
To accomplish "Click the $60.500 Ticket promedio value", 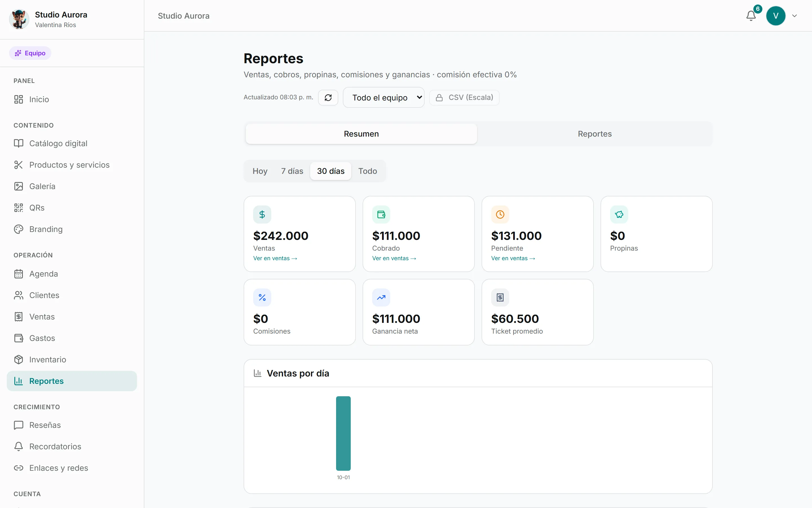I will pos(515,319).
